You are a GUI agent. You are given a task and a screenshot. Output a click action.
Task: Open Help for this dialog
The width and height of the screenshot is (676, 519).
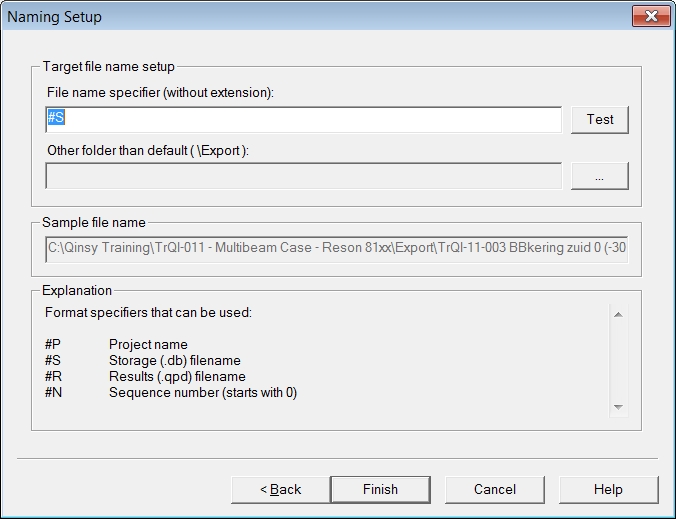click(608, 489)
